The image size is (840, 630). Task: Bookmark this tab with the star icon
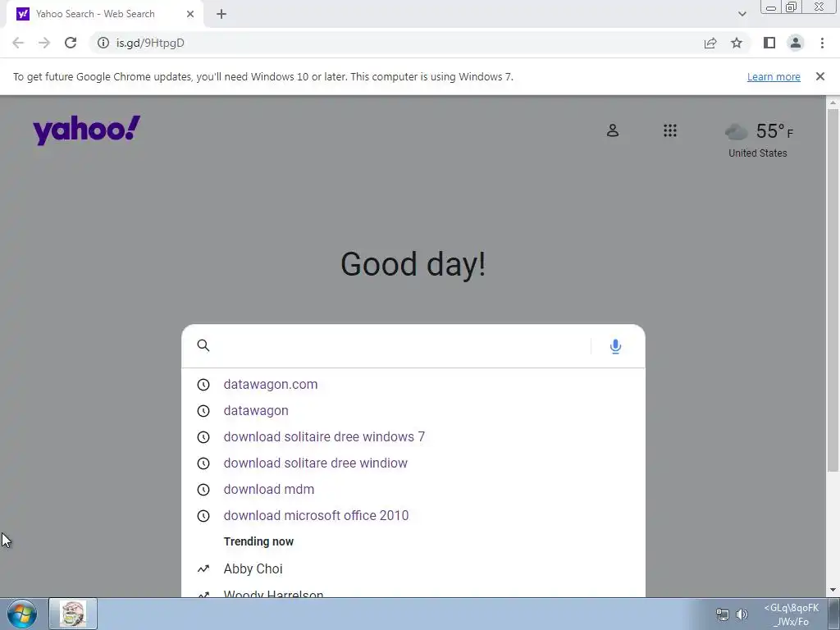737,43
